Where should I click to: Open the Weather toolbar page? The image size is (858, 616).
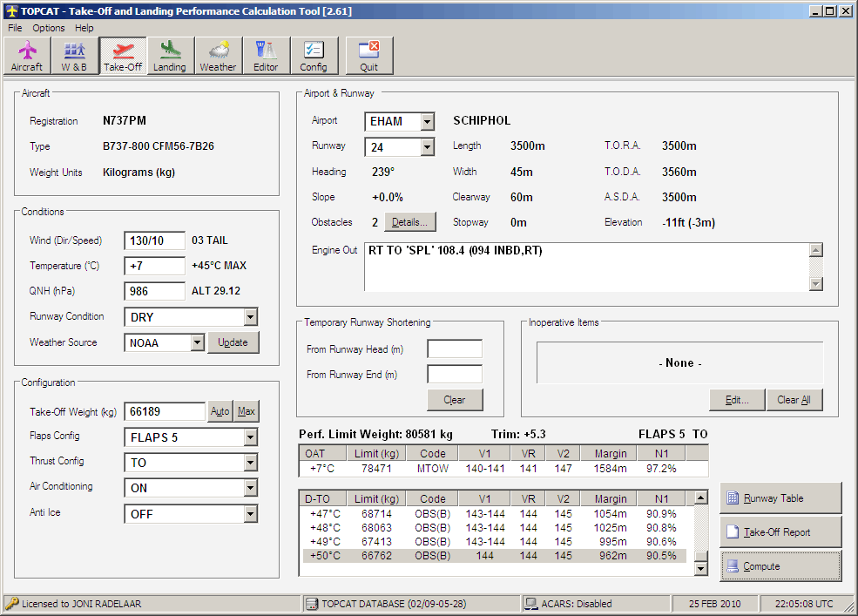tap(218, 56)
